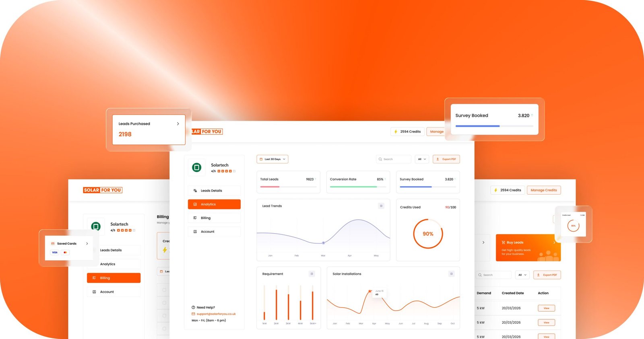Click the Account icon in the Analytics window sidebar
644x339 pixels.
[x=195, y=232]
